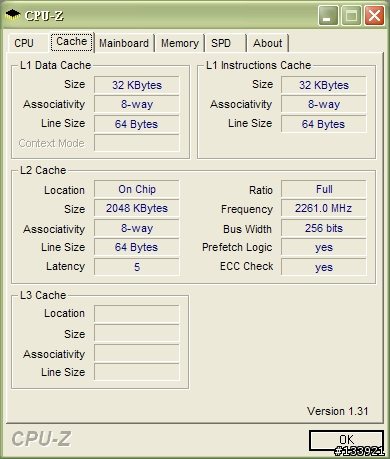Click ECC Check value yes
Viewport: 390px width, 459px height.
pos(324,267)
